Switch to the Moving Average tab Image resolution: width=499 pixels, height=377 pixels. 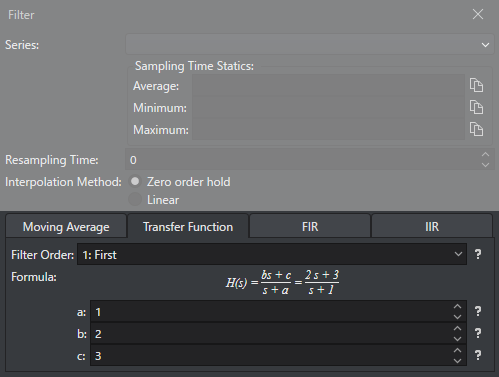[x=66, y=227]
